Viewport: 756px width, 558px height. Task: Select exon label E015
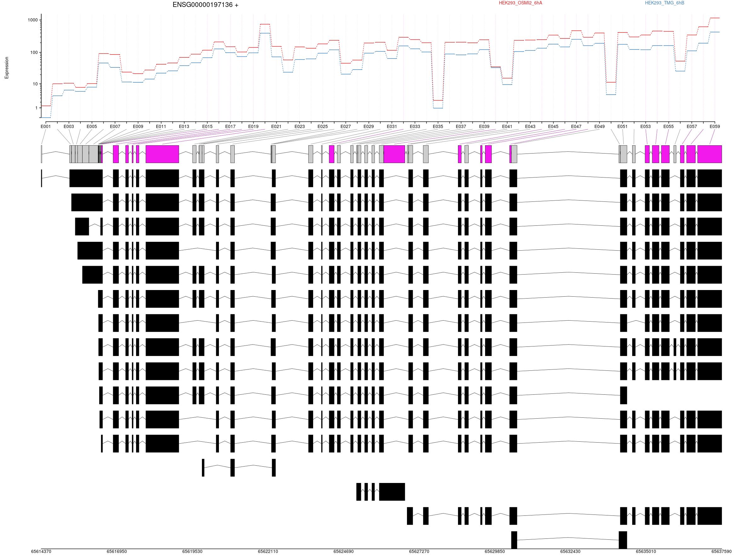pyautogui.click(x=207, y=127)
